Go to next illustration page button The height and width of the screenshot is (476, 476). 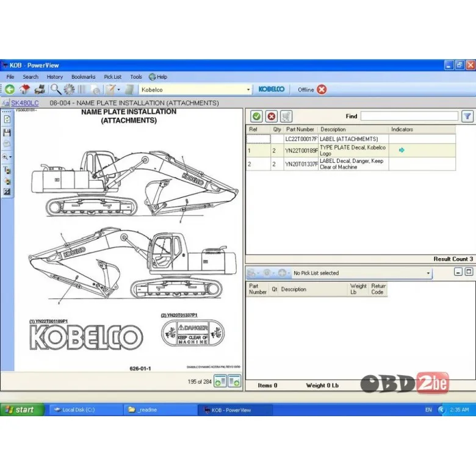[x=235, y=381]
